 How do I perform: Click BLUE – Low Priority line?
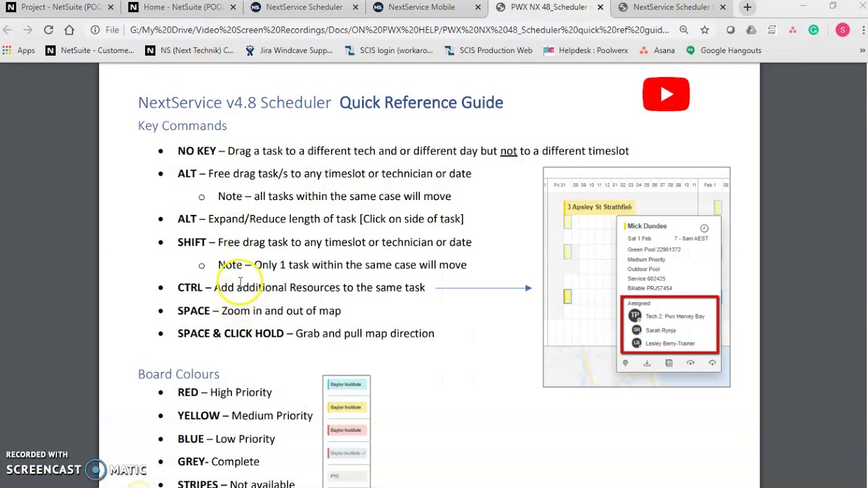tap(226, 439)
